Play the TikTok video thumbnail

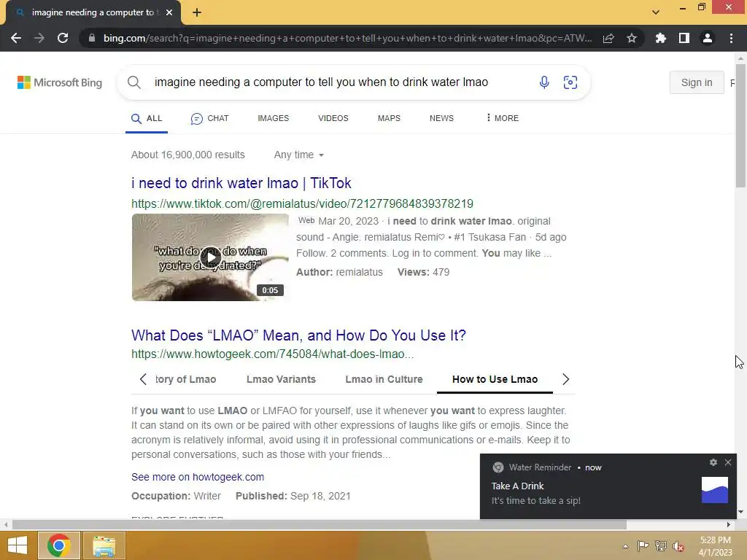click(210, 257)
